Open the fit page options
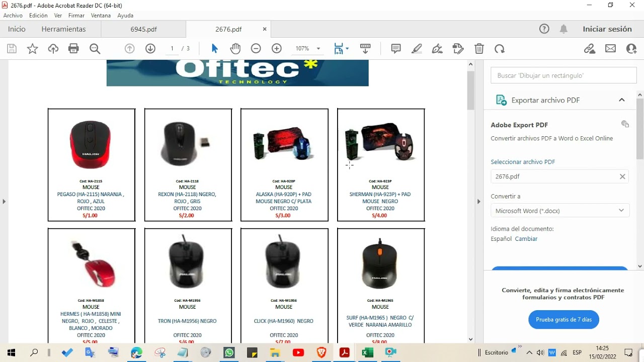The image size is (644, 362). tap(341, 49)
